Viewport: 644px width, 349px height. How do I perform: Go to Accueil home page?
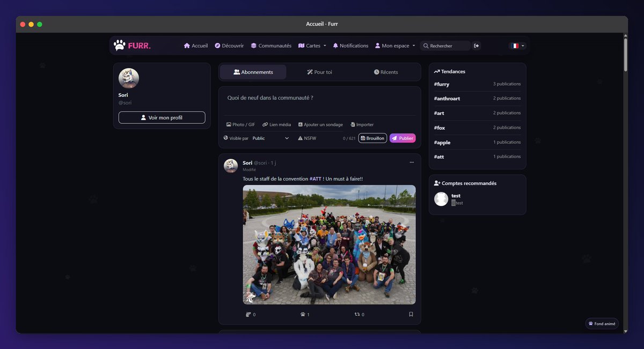(x=196, y=46)
